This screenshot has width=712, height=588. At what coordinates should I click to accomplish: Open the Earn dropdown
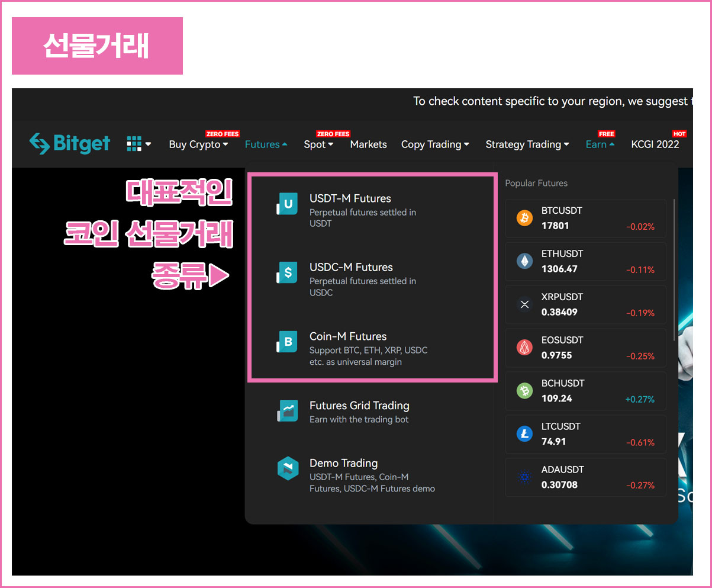600,144
